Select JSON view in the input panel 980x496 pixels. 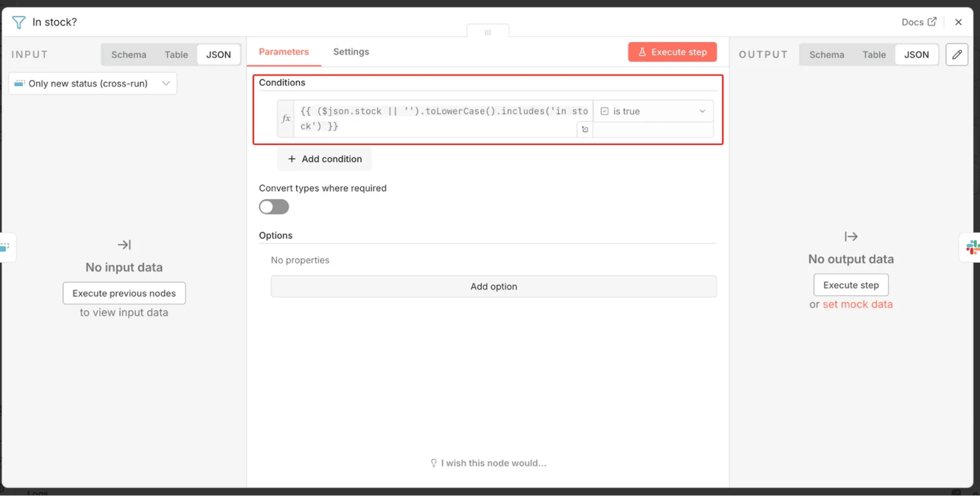coord(219,54)
